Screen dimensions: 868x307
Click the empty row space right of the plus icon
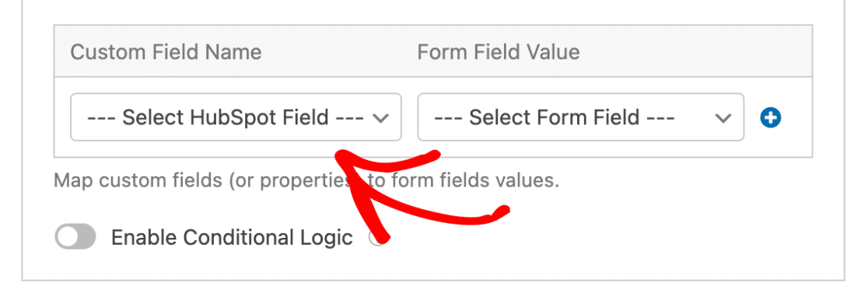pyautogui.click(x=797, y=118)
